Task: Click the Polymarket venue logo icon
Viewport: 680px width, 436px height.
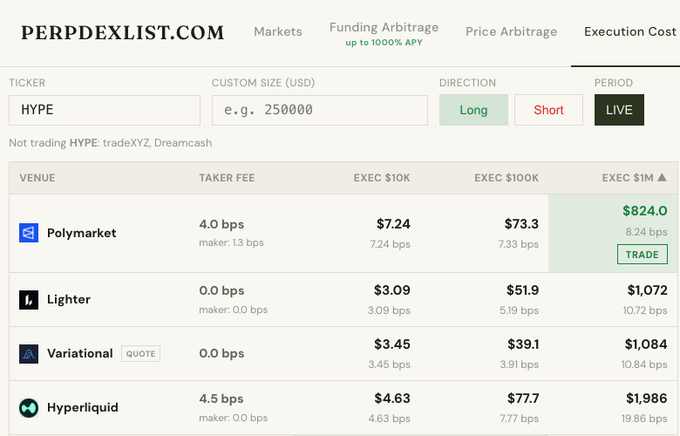Action: pos(29,233)
